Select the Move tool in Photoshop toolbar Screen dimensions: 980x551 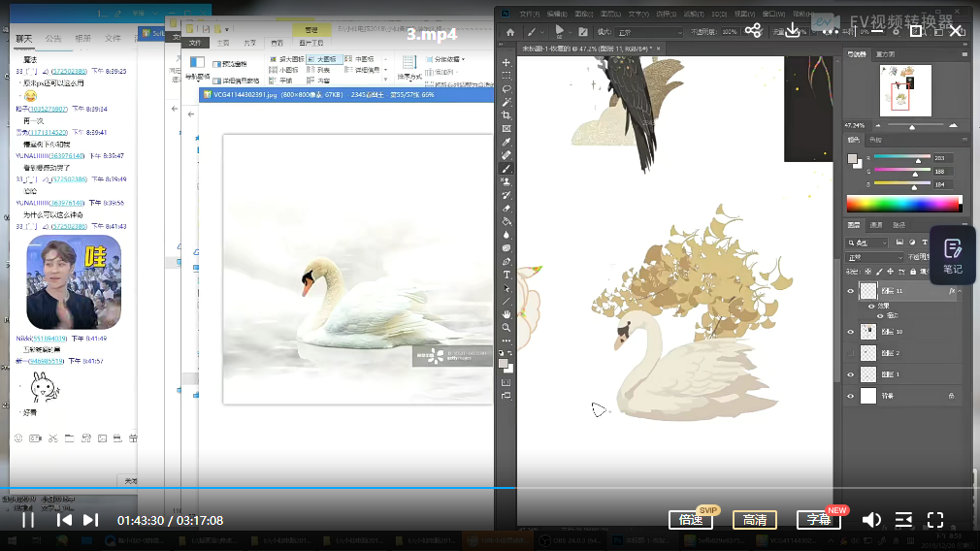pos(506,62)
